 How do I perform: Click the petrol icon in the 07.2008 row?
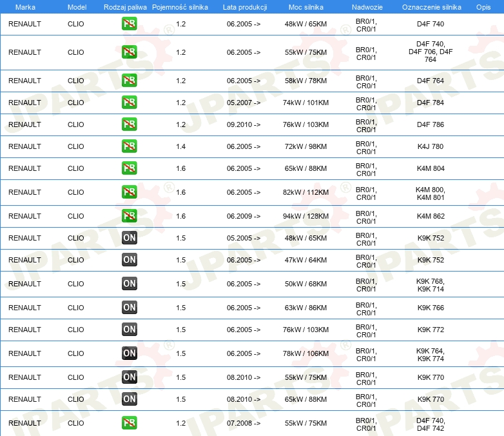(129, 423)
